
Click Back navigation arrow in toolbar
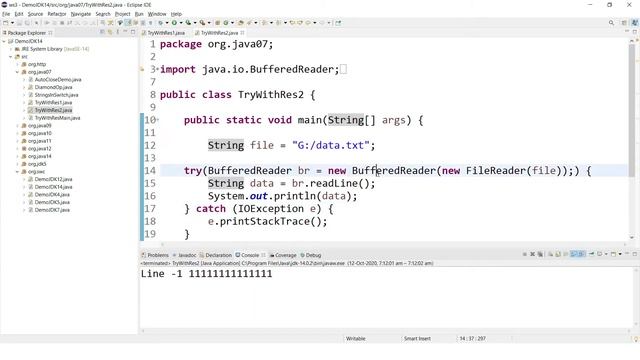click(307, 23)
